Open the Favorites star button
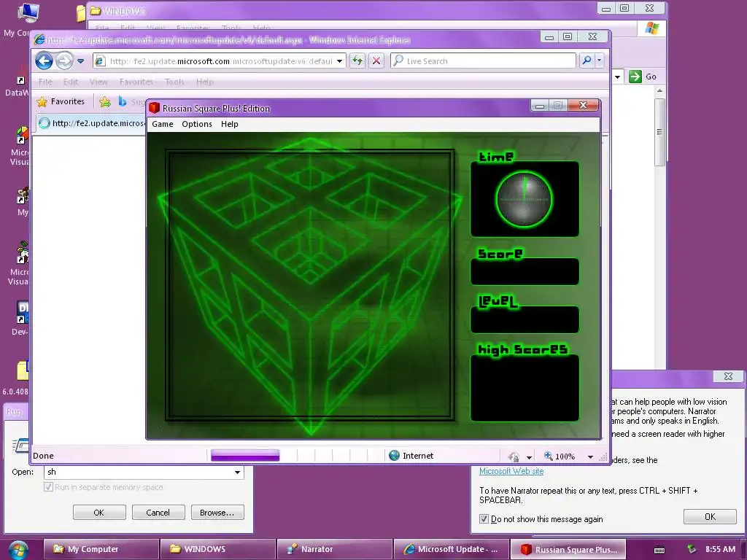Image resolution: width=747 pixels, height=560 pixels. coord(61,101)
